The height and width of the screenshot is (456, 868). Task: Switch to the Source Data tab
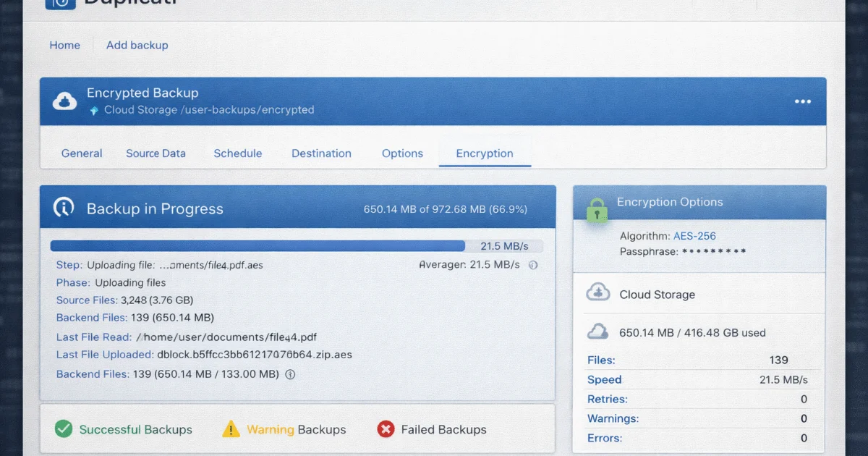pyautogui.click(x=156, y=153)
